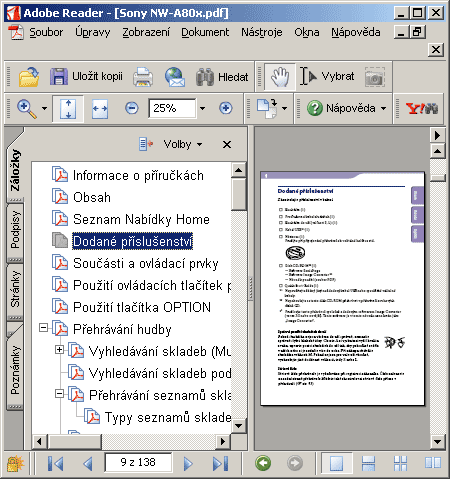Switch to Continuous page layout
The height and width of the screenshot is (479, 450).
pos(368,463)
